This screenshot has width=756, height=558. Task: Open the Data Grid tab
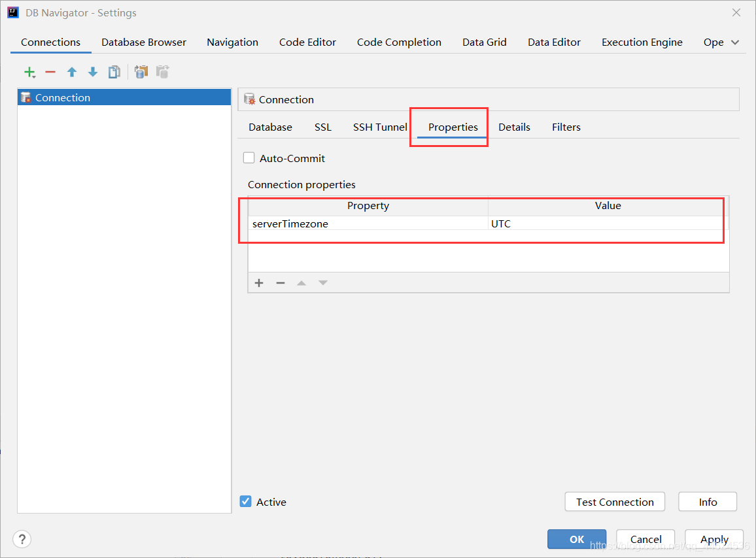coord(485,42)
